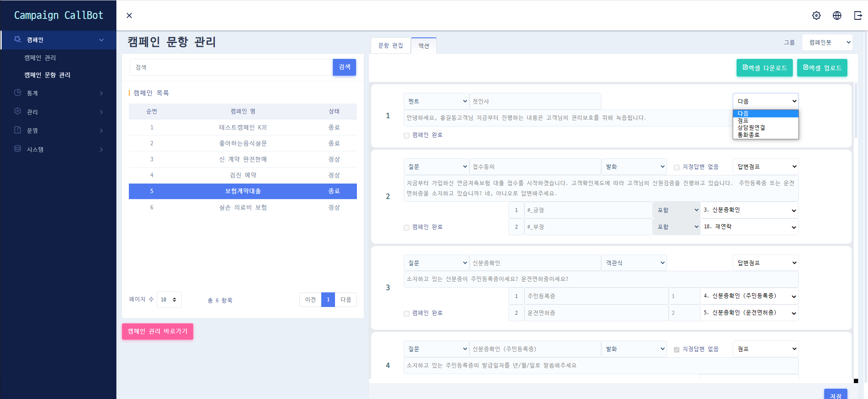Switch to the 문항 편집 tab
The image size is (868, 399).
[390, 46]
